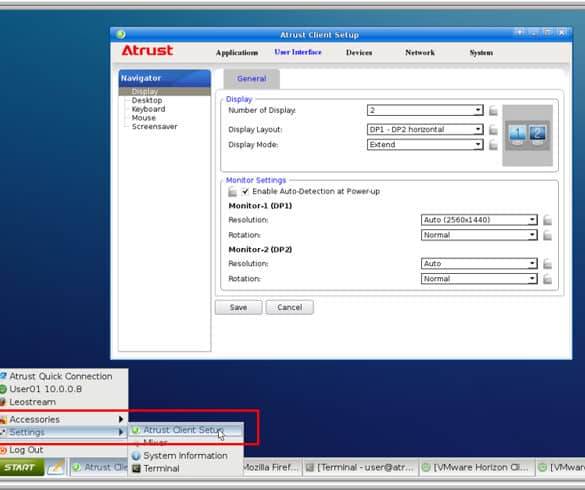
Task: Expand the Accessories submenu
Action: pyautogui.click(x=63, y=419)
